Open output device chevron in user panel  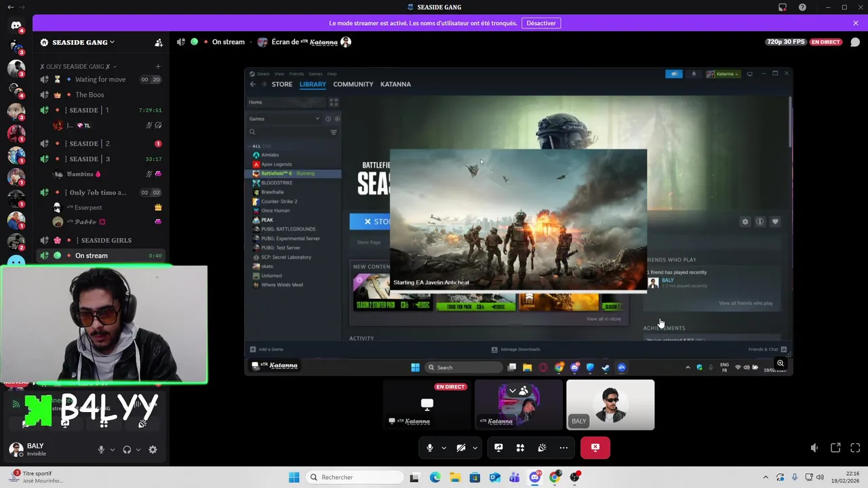coord(138,449)
